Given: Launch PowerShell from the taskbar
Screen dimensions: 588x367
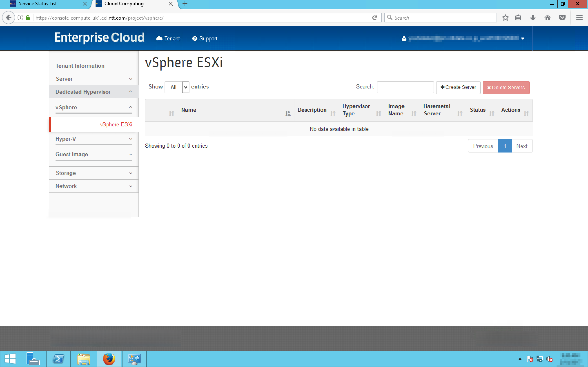Looking at the screenshot, I should (x=58, y=359).
